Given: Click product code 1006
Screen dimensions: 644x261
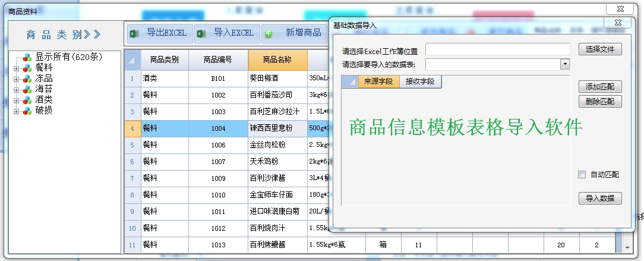Looking at the screenshot, I should (218, 145).
